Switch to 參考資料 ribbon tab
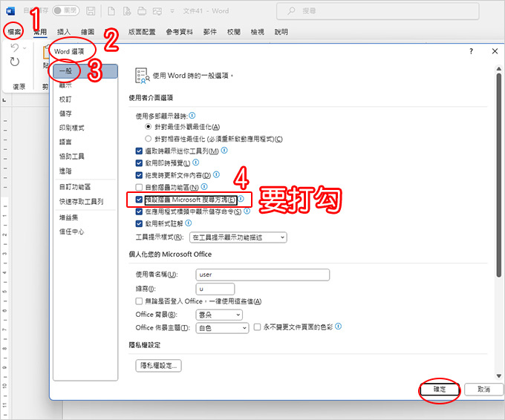505x420 pixels. 180,32
